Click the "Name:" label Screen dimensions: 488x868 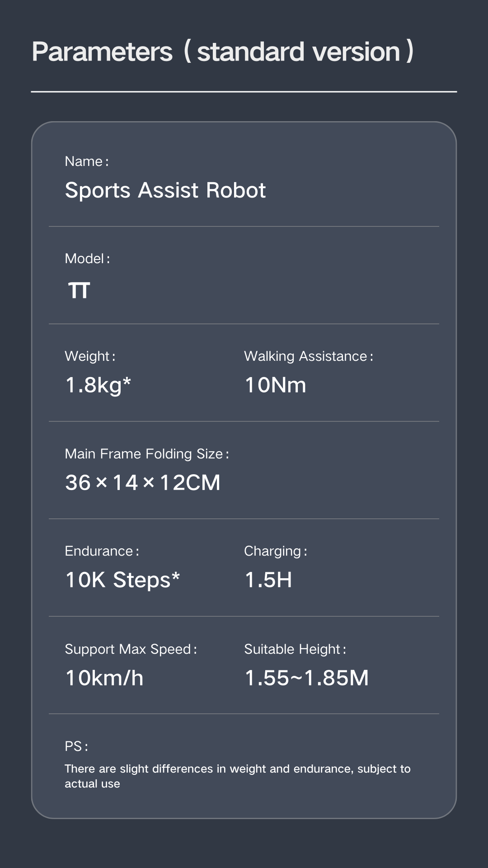[86, 161]
